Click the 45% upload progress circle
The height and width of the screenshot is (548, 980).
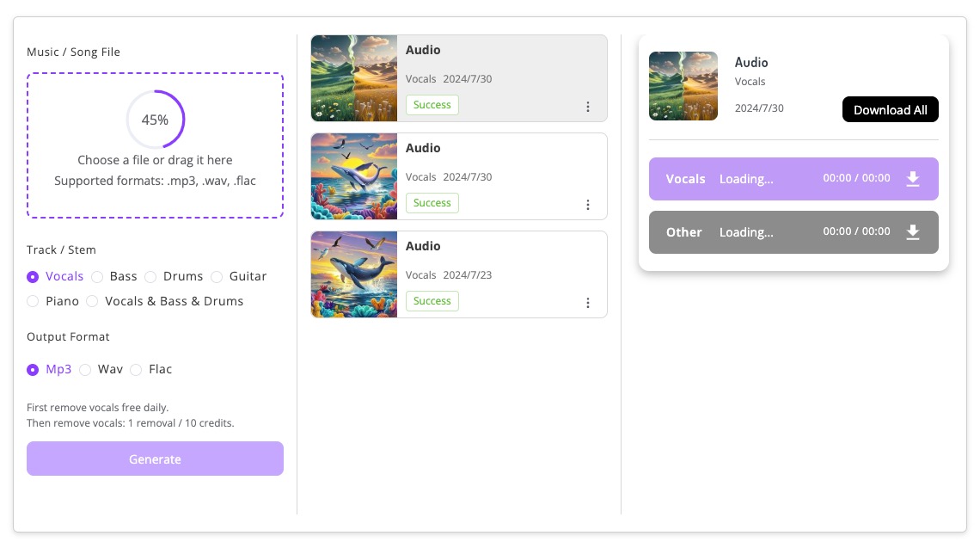pos(155,120)
